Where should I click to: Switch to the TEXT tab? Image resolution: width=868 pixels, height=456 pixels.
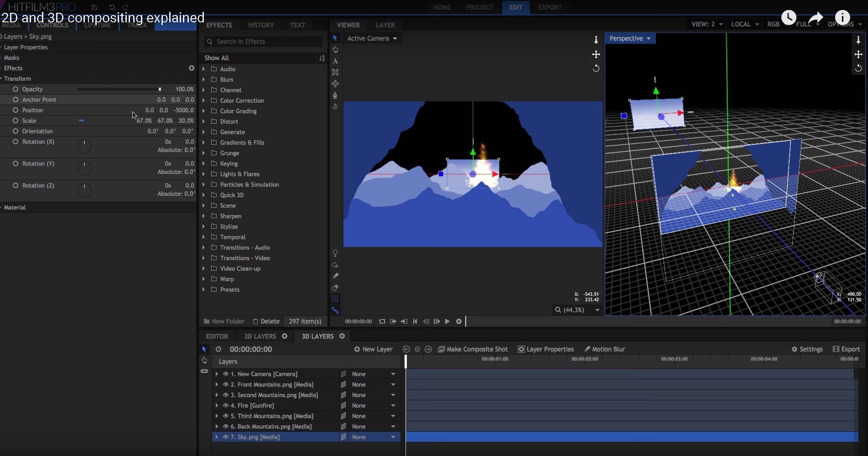tap(297, 25)
